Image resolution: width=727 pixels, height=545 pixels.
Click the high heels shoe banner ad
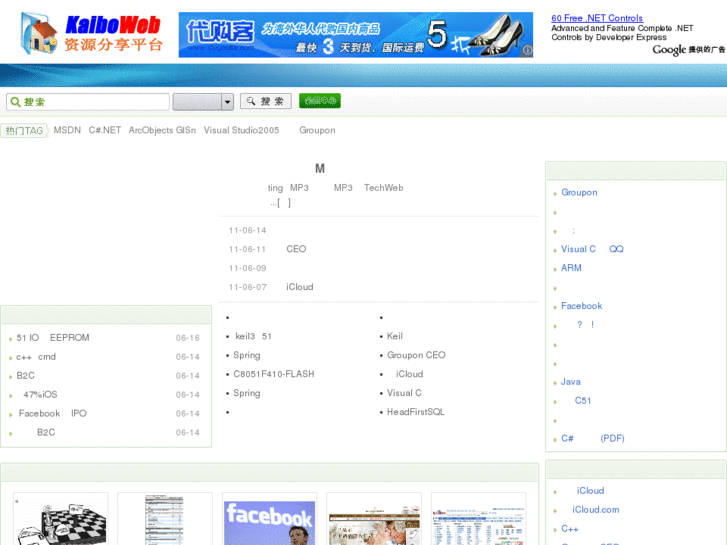pyautogui.click(x=356, y=35)
